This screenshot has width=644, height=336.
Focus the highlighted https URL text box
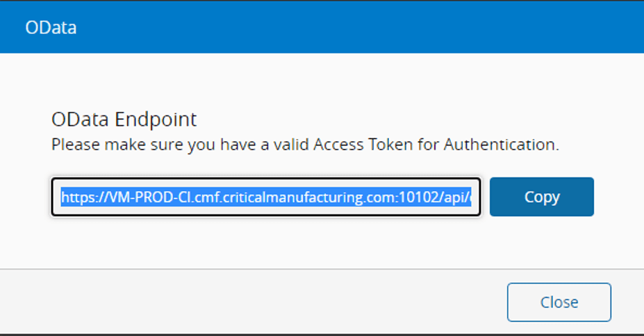[266, 198]
